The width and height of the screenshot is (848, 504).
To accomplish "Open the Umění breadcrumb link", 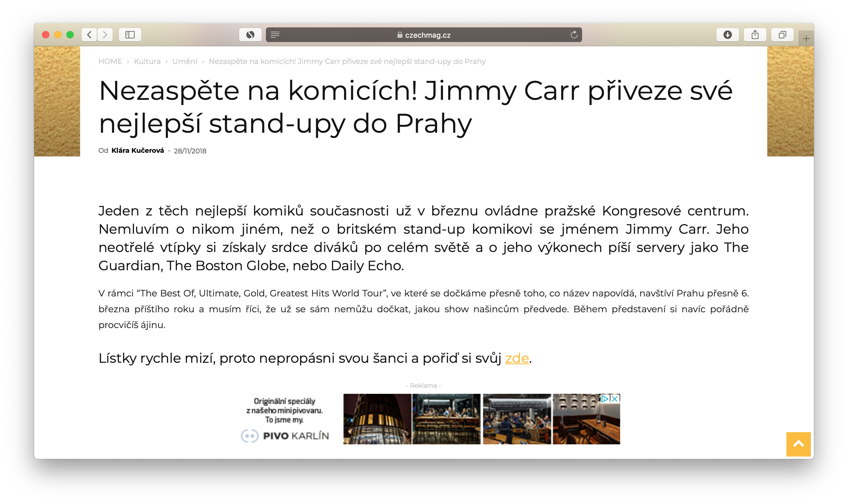I will (x=185, y=61).
